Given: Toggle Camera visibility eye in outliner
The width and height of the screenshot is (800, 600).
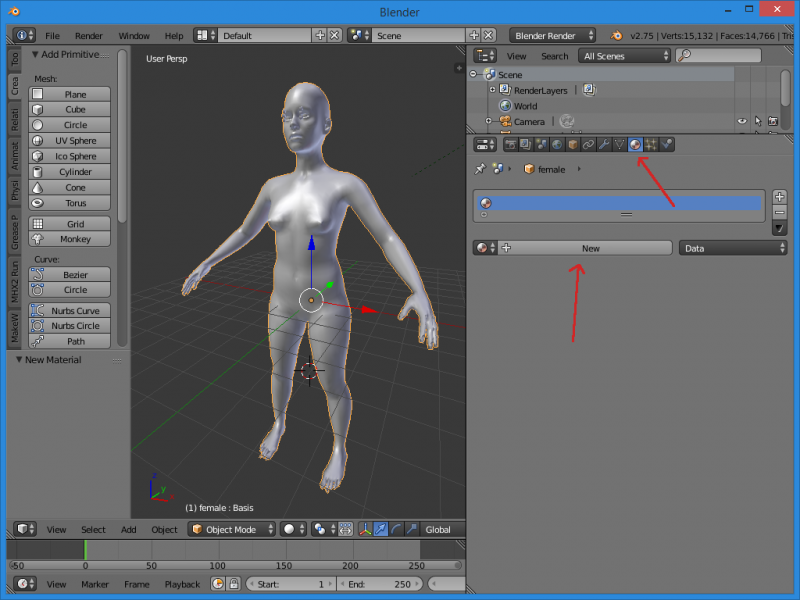Looking at the screenshot, I should click(x=742, y=121).
